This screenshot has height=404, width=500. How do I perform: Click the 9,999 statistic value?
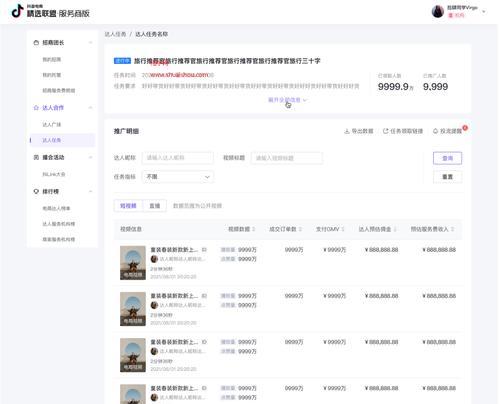coord(435,87)
